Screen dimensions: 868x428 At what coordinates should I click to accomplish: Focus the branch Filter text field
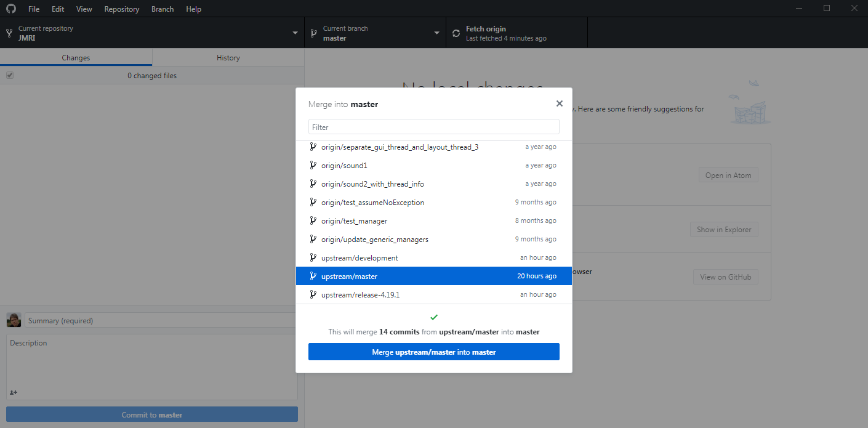[433, 127]
